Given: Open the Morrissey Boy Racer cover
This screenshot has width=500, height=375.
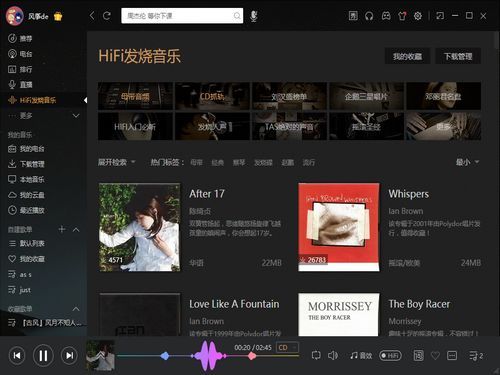Looking at the screenshot, I should pyautogui.click(x=339, y=314).
